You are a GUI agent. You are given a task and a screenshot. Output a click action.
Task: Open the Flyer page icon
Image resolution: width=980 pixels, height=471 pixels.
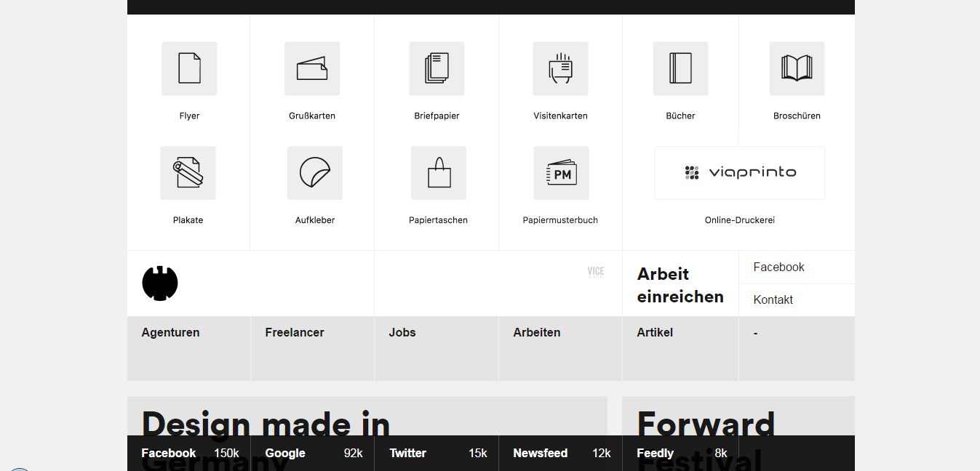point(189,68)
